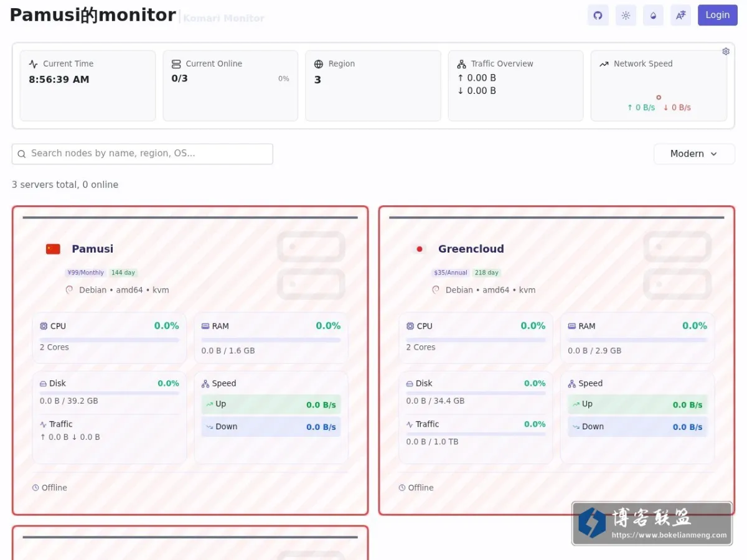This screenshot has width=747, height=560.
Task: Click Greencloud Disk usage progress bar
Action: point(476,393)
